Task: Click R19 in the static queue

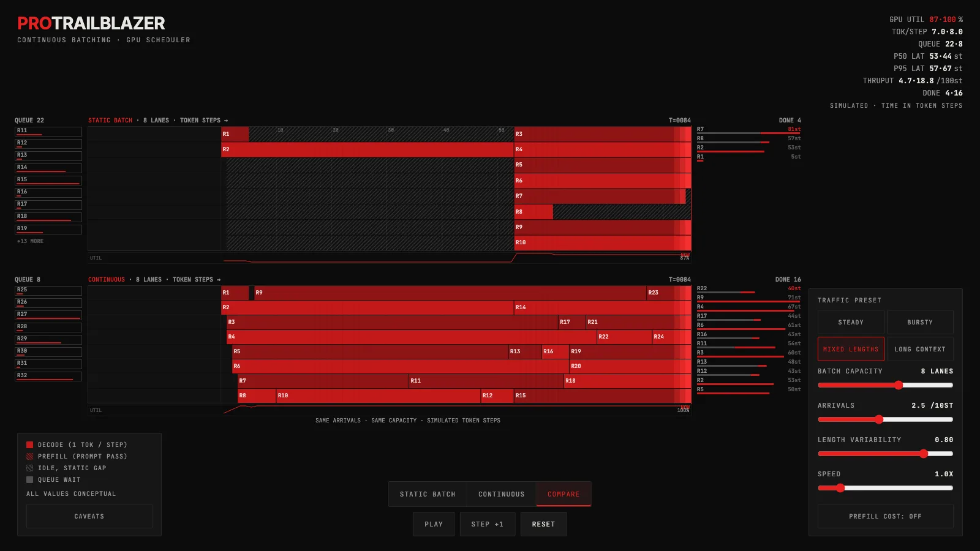Action: click(x=48, y=230)
